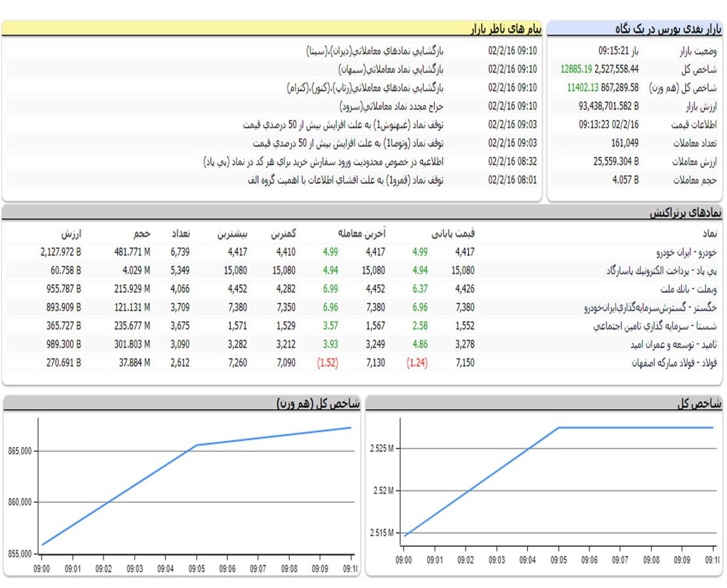Select price info timestamp 09:13:23 02/2/16
This screenshot has width=727, height=588.
coord(608,125)
